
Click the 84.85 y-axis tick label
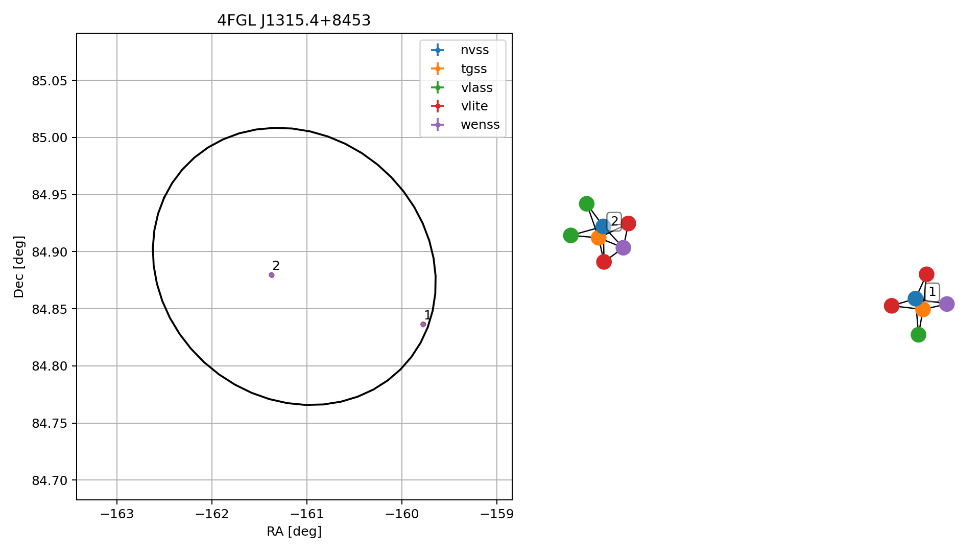pyautogui.click(x=50, y=309)
